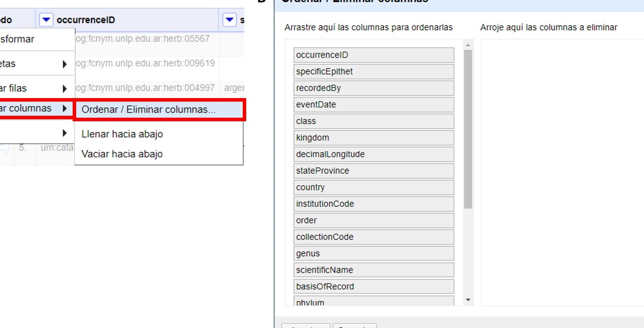Select the kingdom column item
This screenshot has width=644, height=328.
click(373, 138)
